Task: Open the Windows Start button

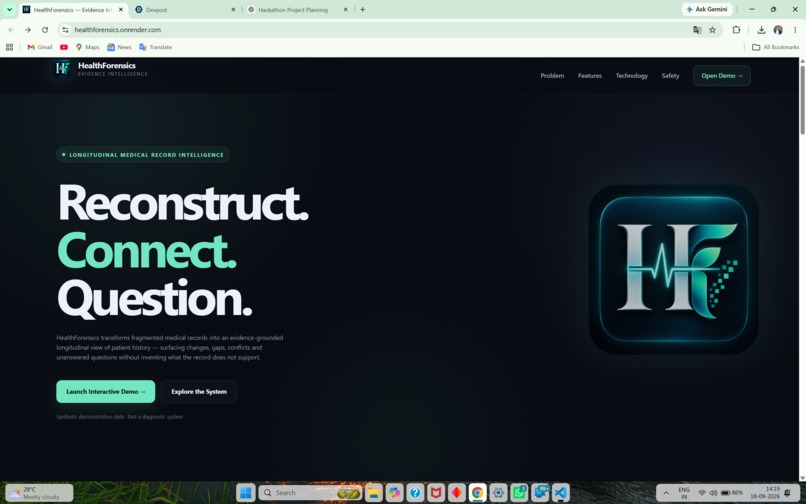Action: [x=246, y=493]
